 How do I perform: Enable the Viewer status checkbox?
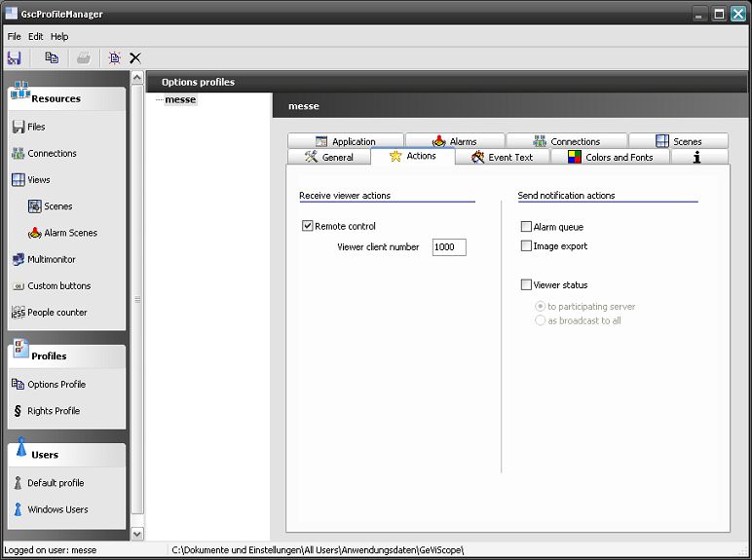(x=527, y=285)
